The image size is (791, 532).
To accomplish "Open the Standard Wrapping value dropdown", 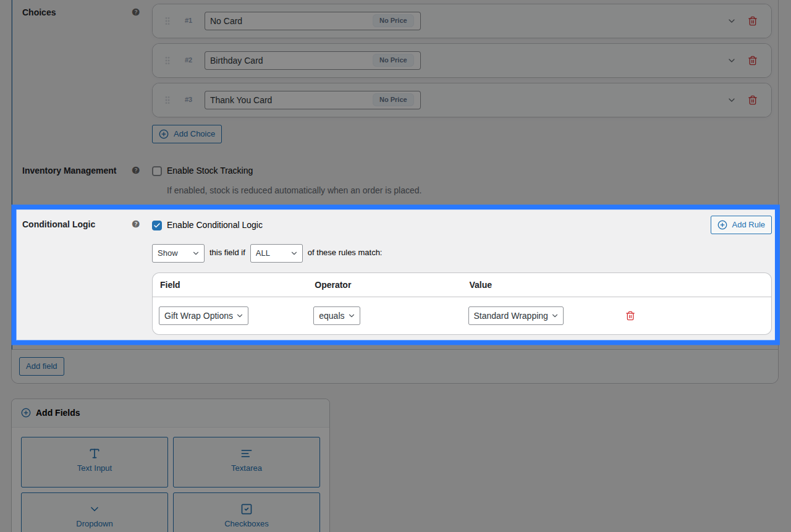I will pyautogui.click(x=516, y=316).
